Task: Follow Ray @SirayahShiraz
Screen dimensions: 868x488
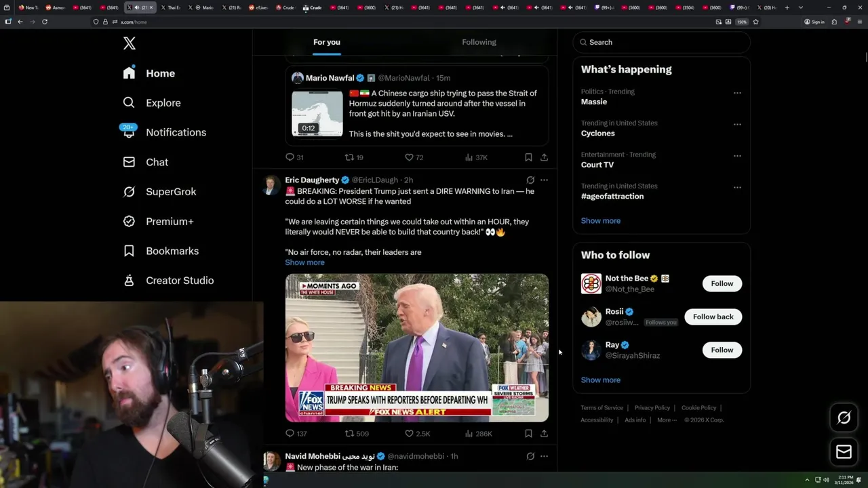Action: pos(722,350)
